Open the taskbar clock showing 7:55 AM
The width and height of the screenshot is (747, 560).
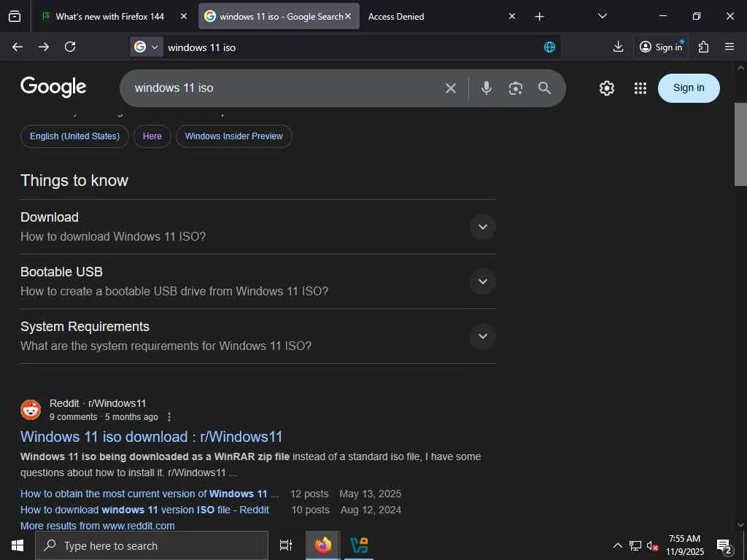pyautogui.click(x=684, y=545)
